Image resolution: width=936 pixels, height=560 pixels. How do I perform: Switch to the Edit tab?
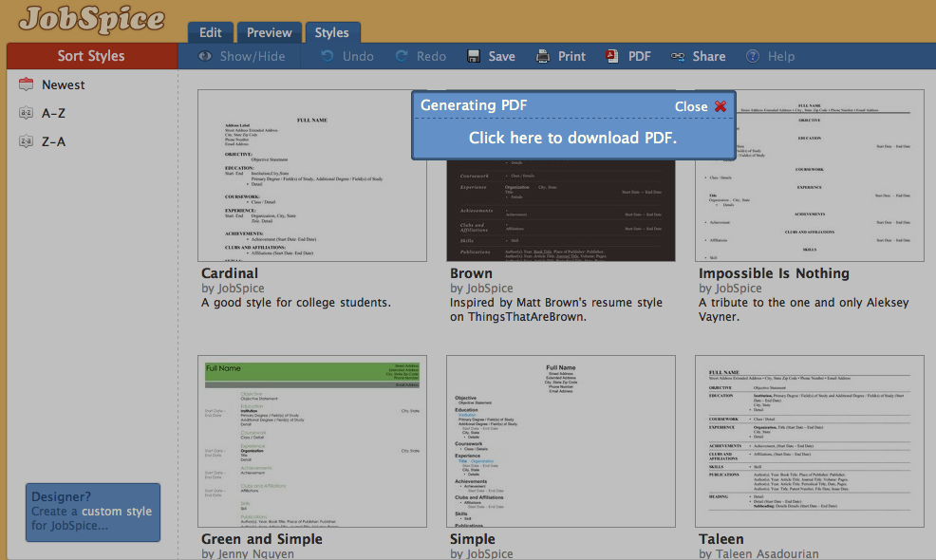point(210,32)
